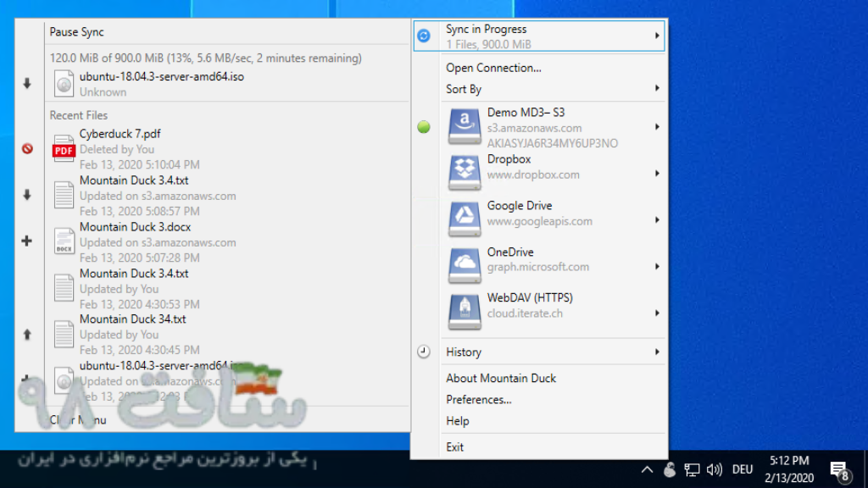Click the download arrow beside the syncing ubuntu iso
Viewport: 868px width, 488px height.
[27, 84]
